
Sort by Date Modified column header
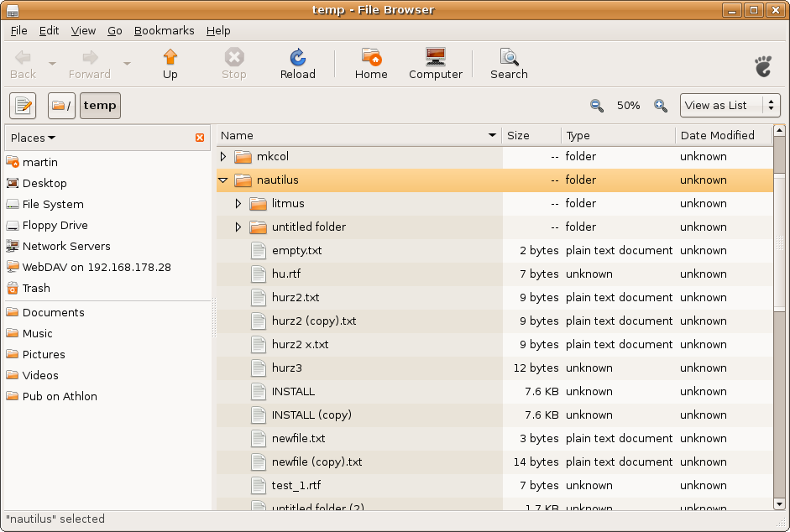pos(717,135)
